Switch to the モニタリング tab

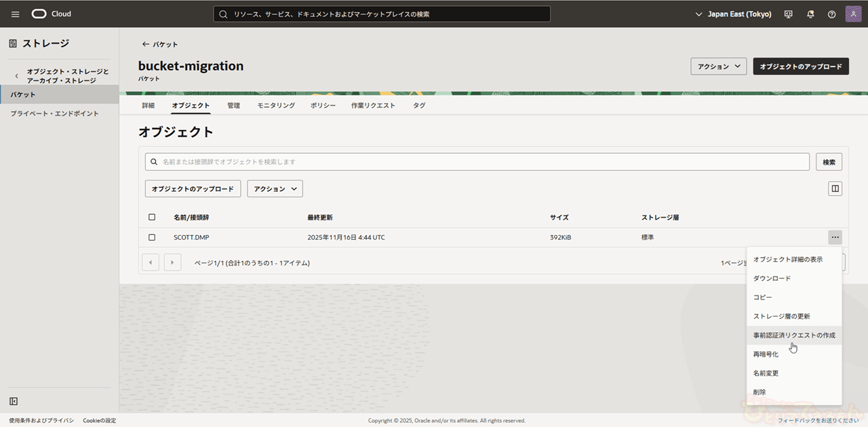coord(276,106)
